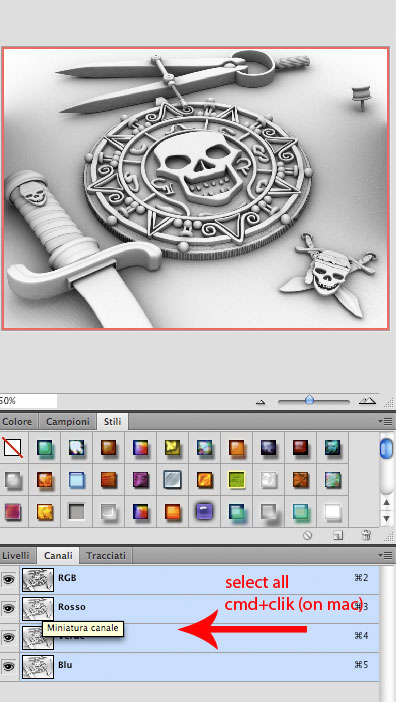Toggle the Blu channel eye icon
396x702 pixels.
coord(8,667)
